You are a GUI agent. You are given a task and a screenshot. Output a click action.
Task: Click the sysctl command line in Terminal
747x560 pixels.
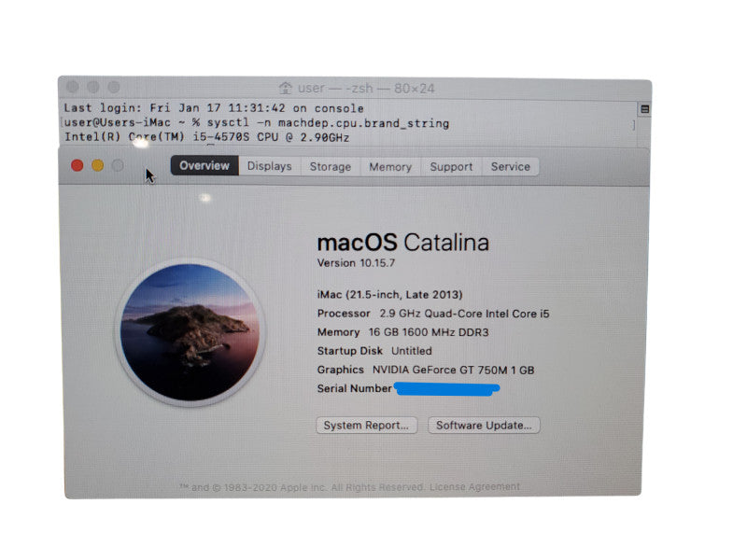click(x=257, y=123)
